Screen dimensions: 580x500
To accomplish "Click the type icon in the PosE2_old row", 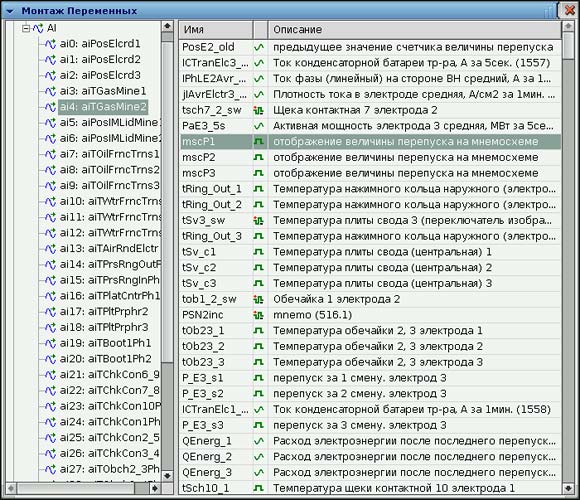I will point(259,47).
